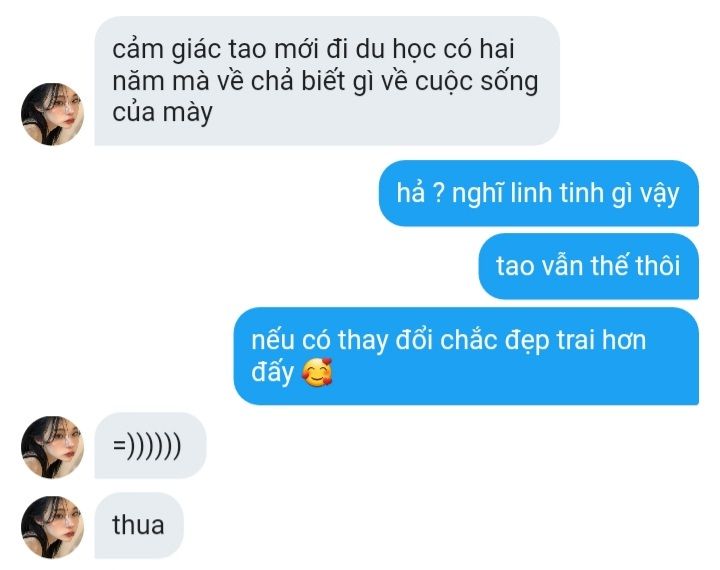Click the words "của mày" in gray bubble
This screenshot has height=570, width=720.
163,113
